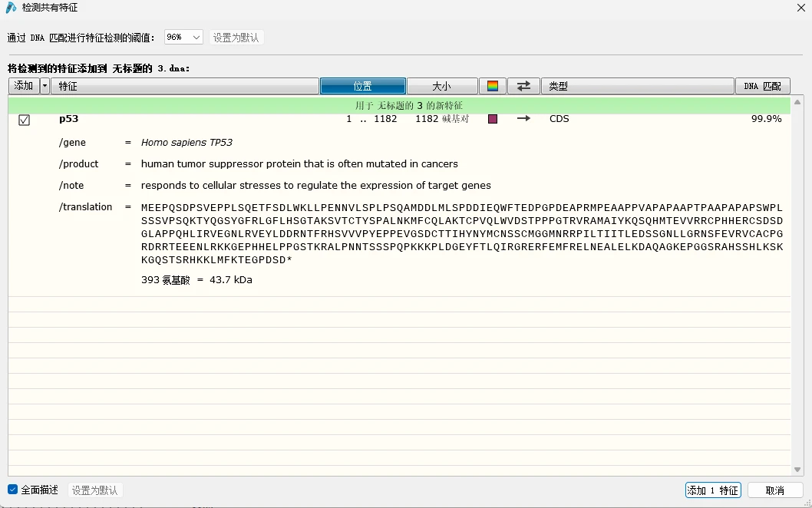Click the directionality arrows column header
This screenshot has width=812, height=508.
click(523, 86)
